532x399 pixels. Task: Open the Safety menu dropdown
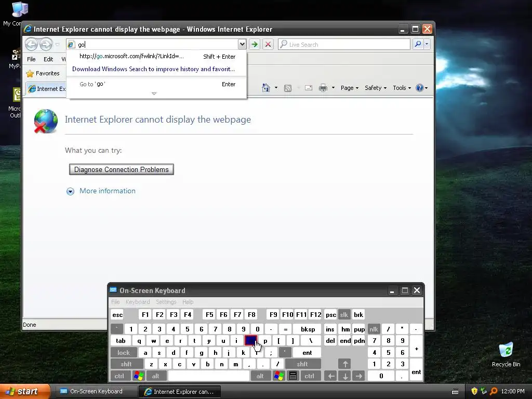pyautogui.click(x=375, y=88)
